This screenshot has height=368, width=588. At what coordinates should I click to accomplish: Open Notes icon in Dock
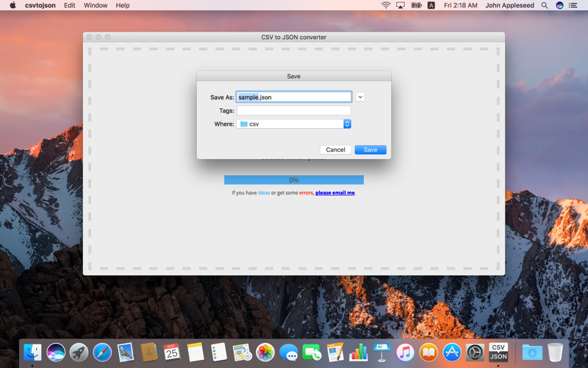click(x=195, y=353)
